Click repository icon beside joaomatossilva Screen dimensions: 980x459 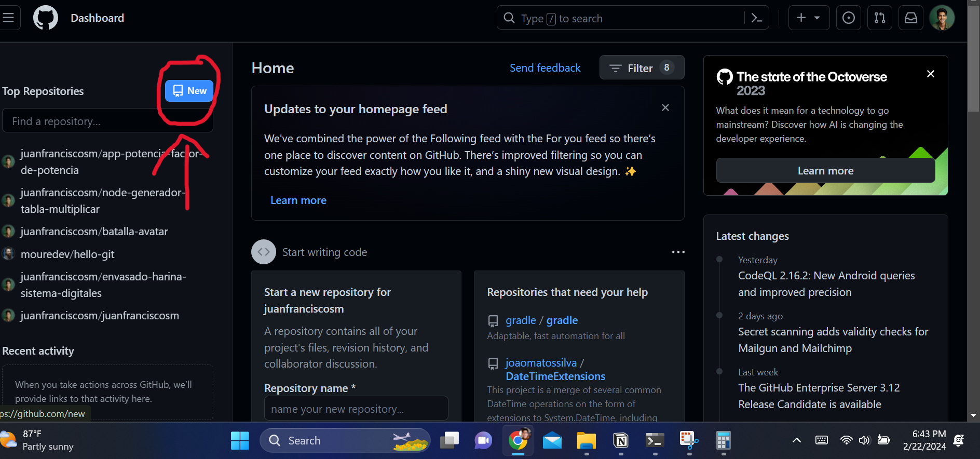[493, 363]
